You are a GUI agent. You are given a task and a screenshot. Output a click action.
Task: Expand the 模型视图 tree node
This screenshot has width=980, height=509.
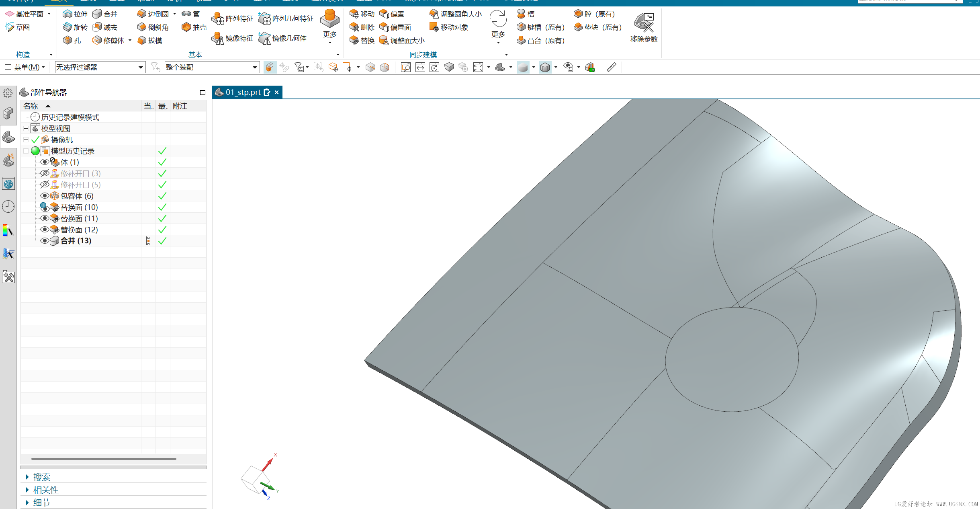point(26,128)
